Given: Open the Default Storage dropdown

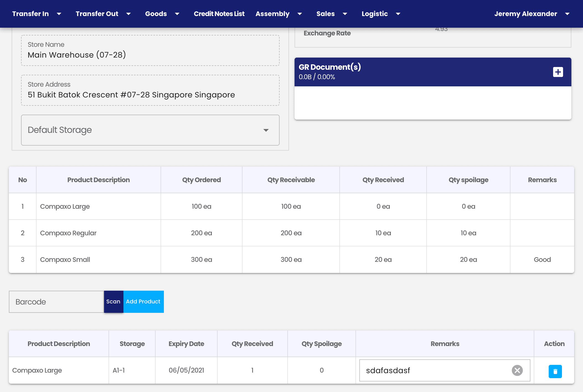Looking at the screenshot, I should point(150,130).
